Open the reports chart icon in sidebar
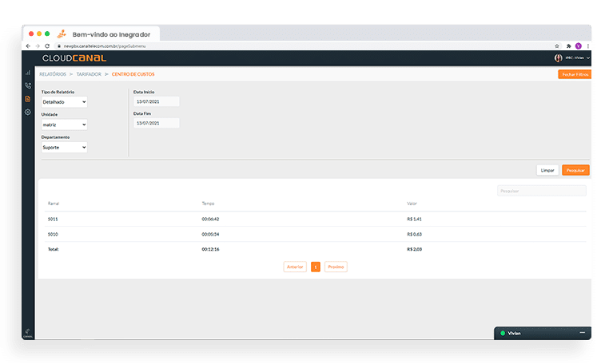 [28, 73]
